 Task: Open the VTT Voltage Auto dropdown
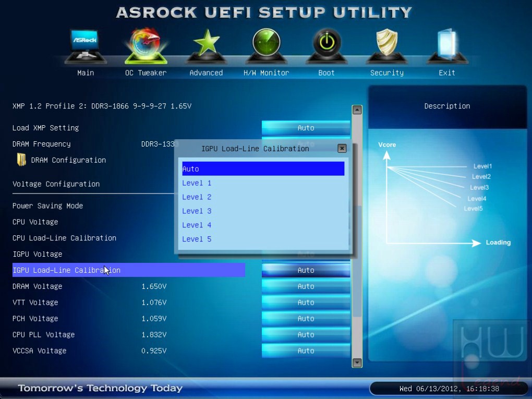click(306, 303)
